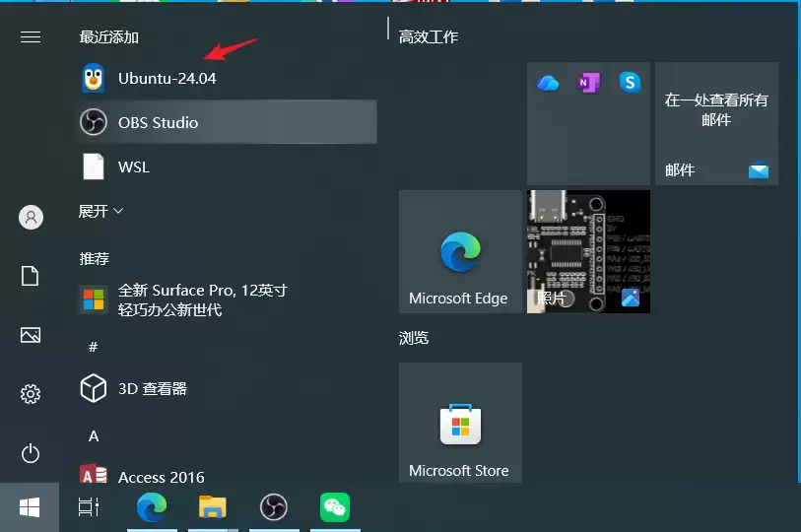Image resolution: width=801 pixels, height=532 pixels.
Task: Open the Microsoft Store tile
Action: tap(459, 423)
